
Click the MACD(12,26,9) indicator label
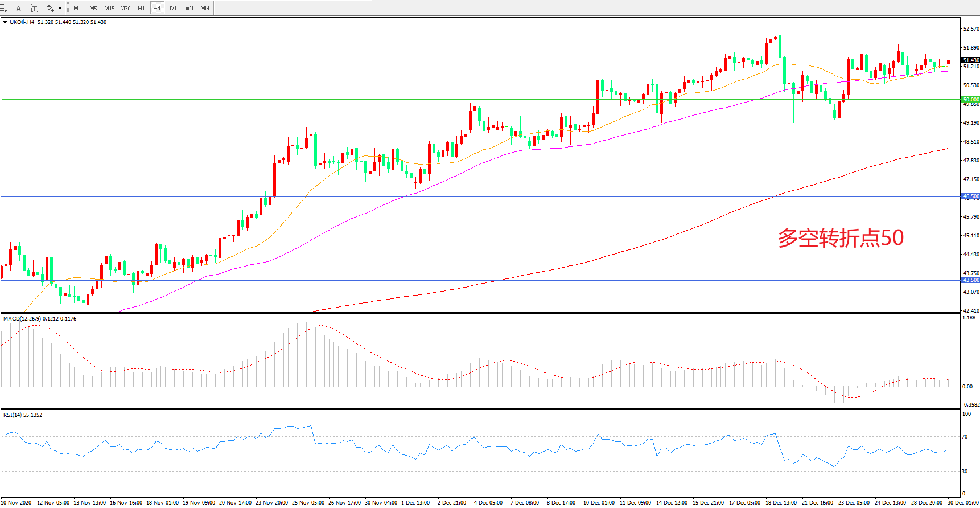tap(22, 319)
